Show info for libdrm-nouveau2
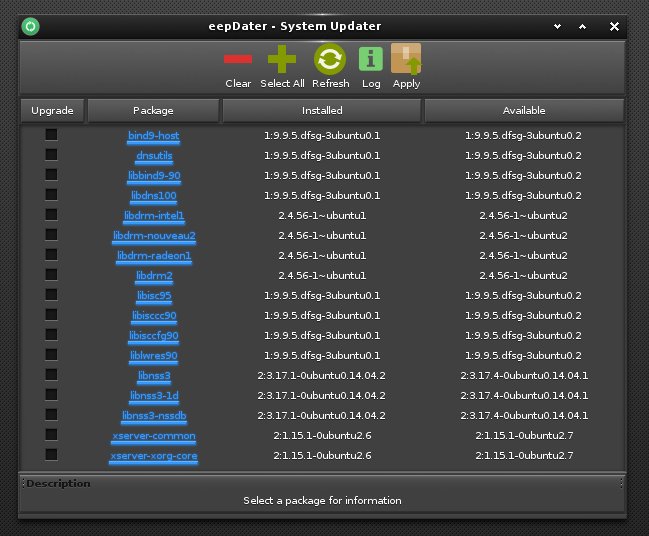Screen dimensions: 649x536 click(x=154, y=236)
